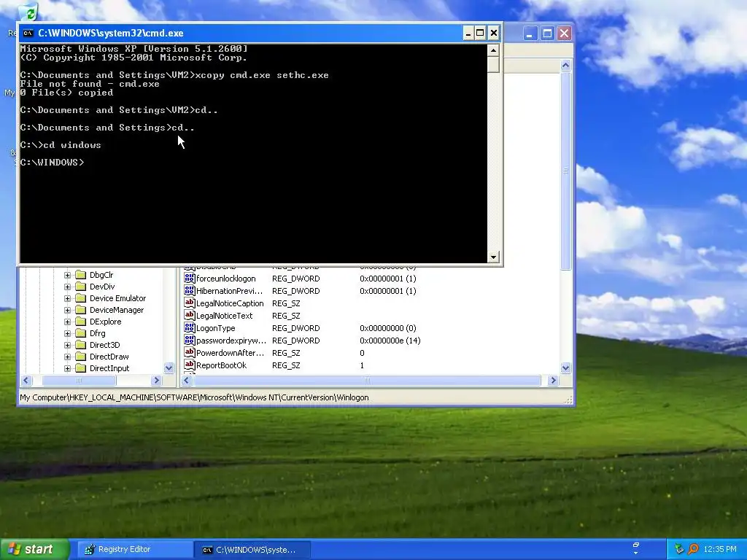Click the taskbar clock showing 12:35 PM
This screenshot has width=747, height=560.
pyautogui.click(x=720, y=550)
